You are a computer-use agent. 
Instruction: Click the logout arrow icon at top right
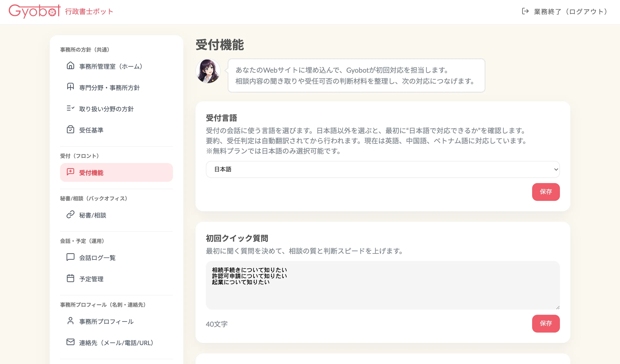point(525,11)
